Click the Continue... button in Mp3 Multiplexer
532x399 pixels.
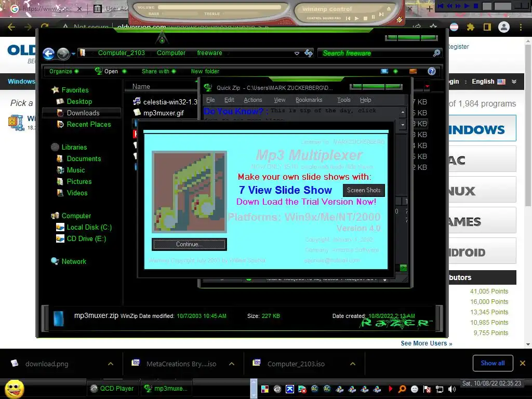(x=189, y=244)
